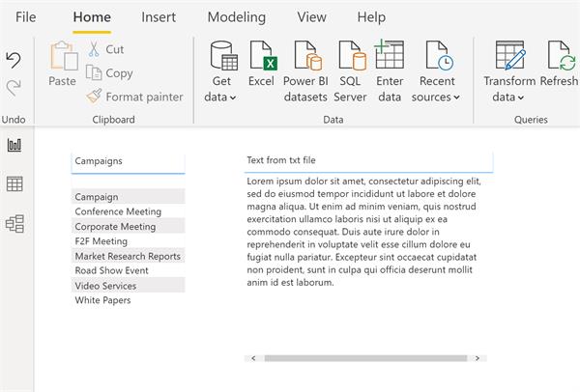Open the File menu
Viewport: 580px width, 392px height.
(x=26, y=17)
